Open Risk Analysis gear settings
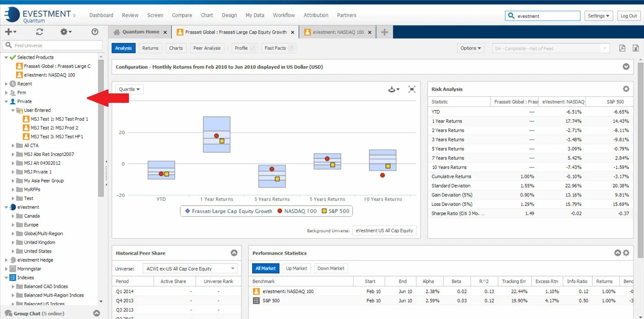This screenshot has height=319, width=644. 626,89
